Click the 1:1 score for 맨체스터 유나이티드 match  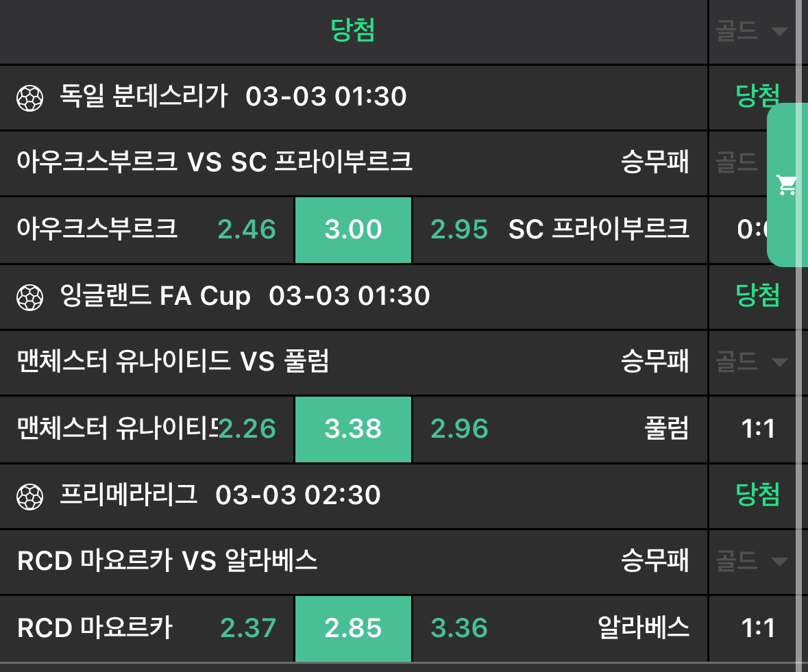(x=758, y=430)
